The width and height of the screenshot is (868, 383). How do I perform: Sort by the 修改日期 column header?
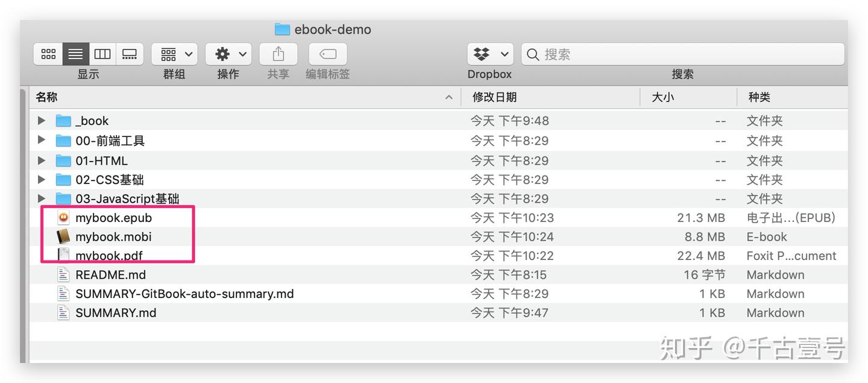click(495, 97)
